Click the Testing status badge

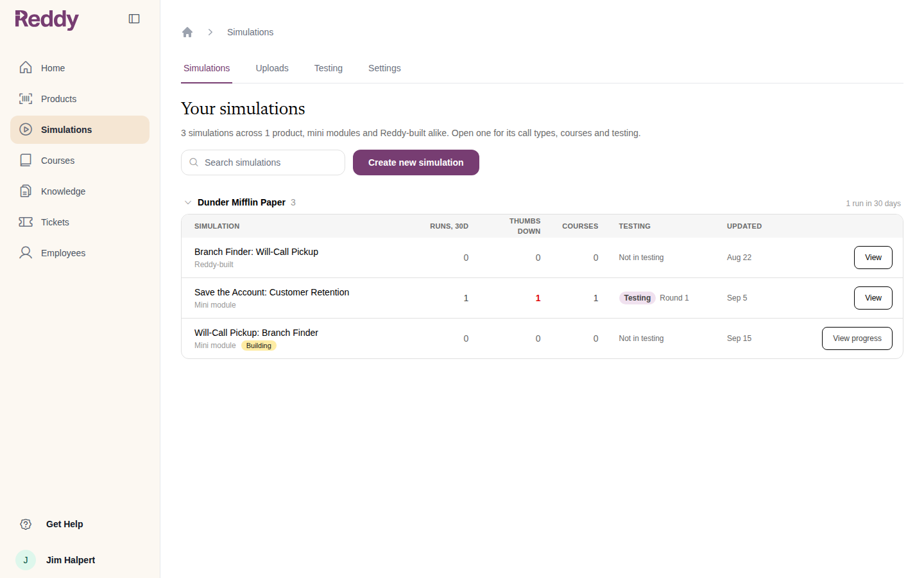637,298
